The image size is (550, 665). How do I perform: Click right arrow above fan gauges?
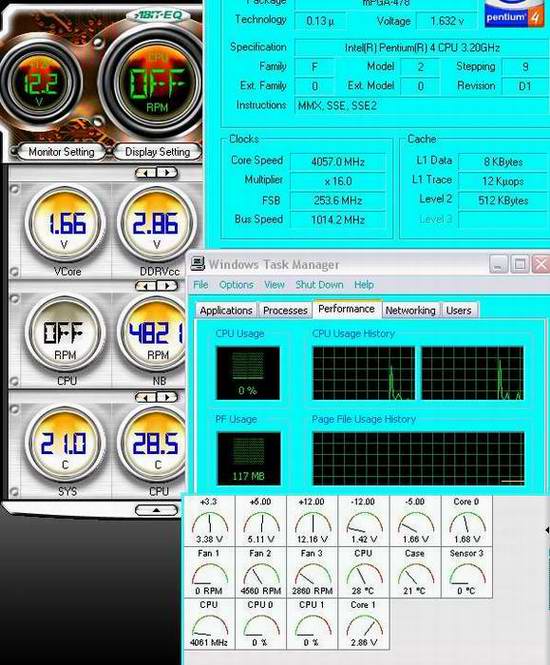tap(167, 286)
